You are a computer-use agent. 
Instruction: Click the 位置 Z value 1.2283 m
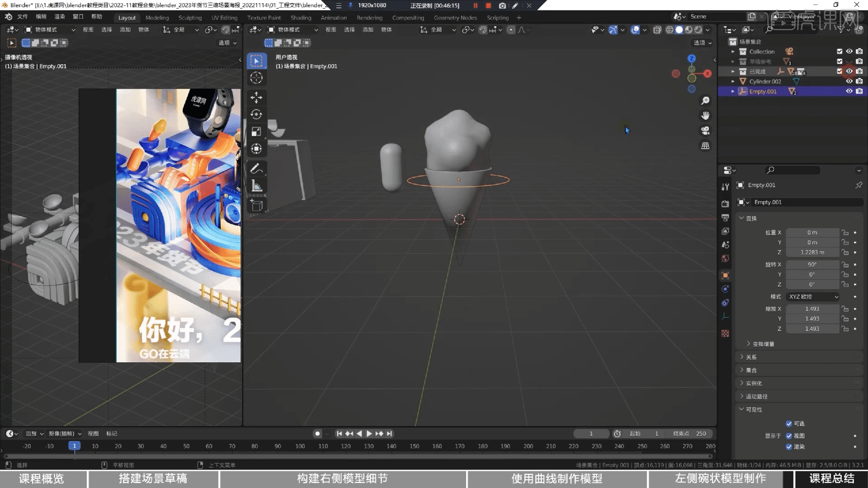812,253
